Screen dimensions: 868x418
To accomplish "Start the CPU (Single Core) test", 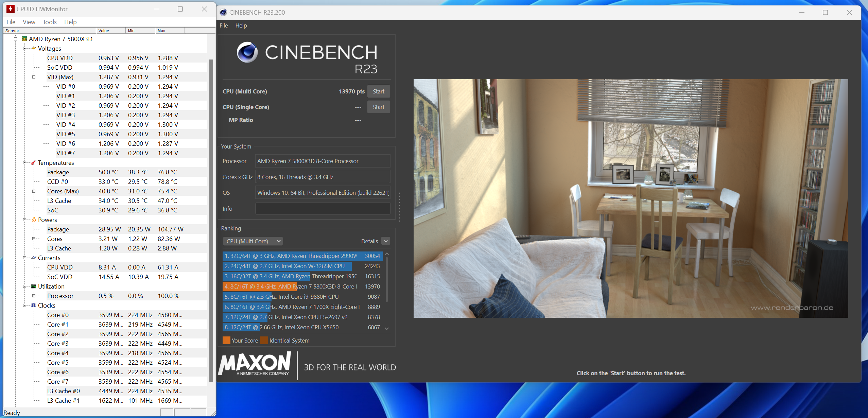I will (x=378, y=107).
